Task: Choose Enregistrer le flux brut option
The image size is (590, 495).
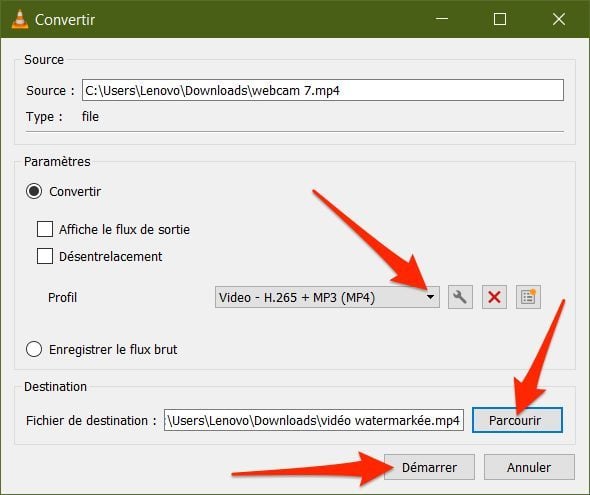Action: (34, 349)
